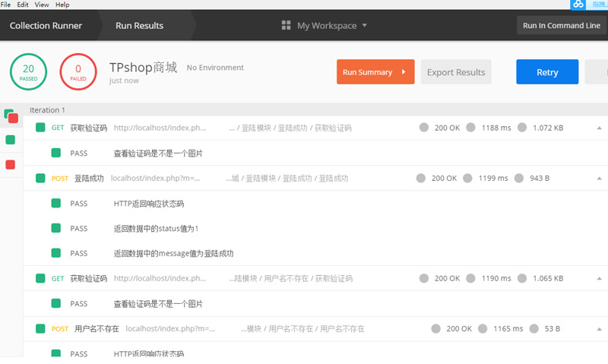The image size is (608, 364).
Task: Show all results via combined green-red sidebar icon
Action: pos(11,116)
